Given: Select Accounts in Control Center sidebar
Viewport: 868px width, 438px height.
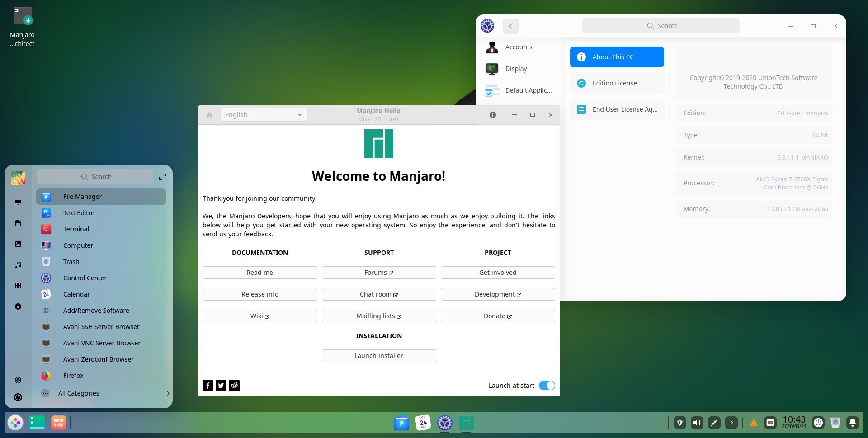Looking at the screenshot, I should [518, 47].
